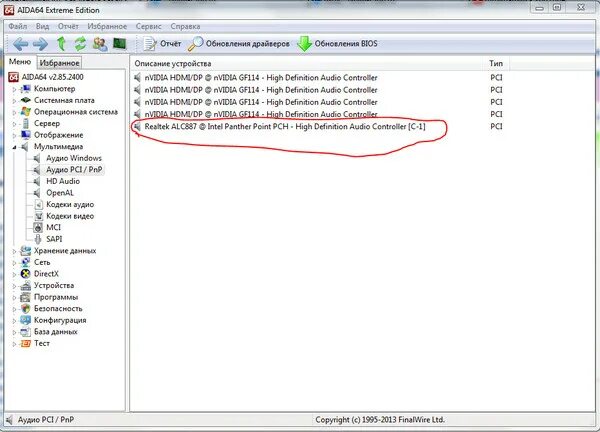Expand the Отображение tree node

[x=14, y=135]
